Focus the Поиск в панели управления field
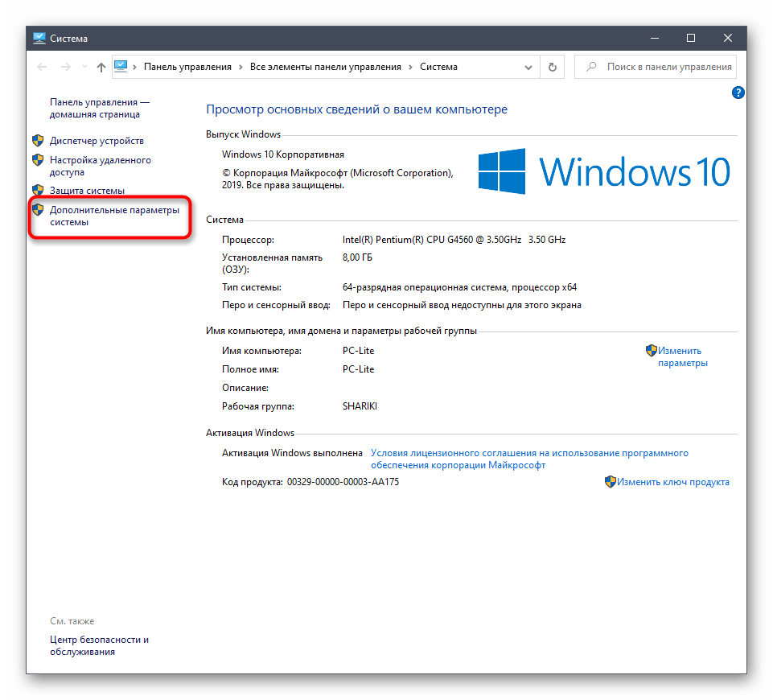 point(668,68)
